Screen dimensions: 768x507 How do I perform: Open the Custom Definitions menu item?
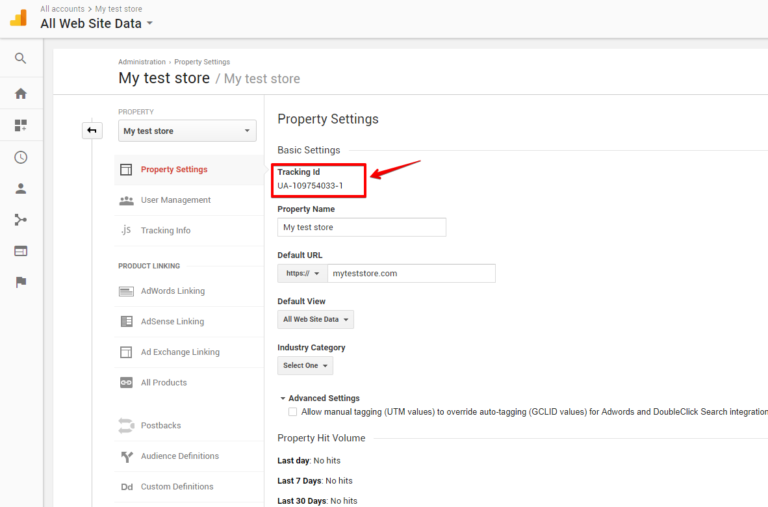(189, 486)
